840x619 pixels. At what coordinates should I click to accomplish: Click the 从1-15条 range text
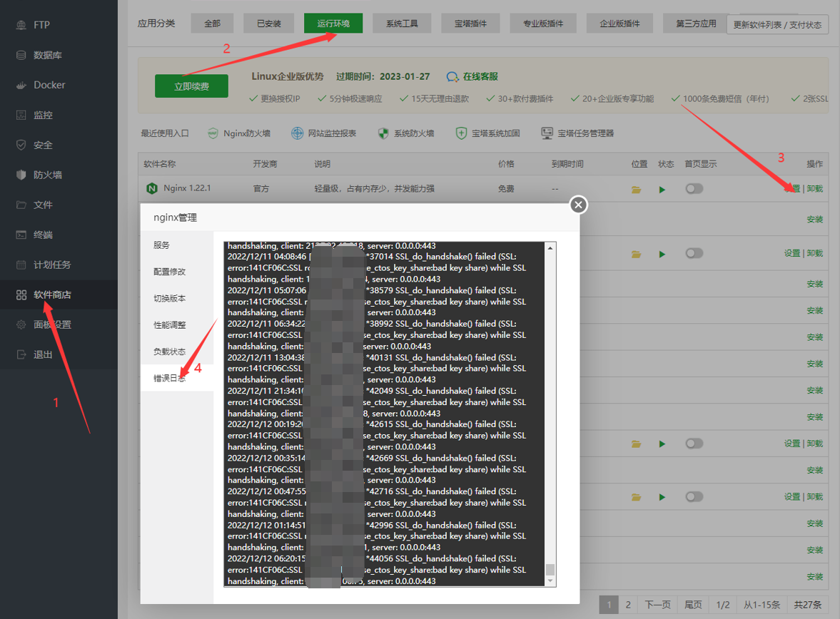(761, 605)
